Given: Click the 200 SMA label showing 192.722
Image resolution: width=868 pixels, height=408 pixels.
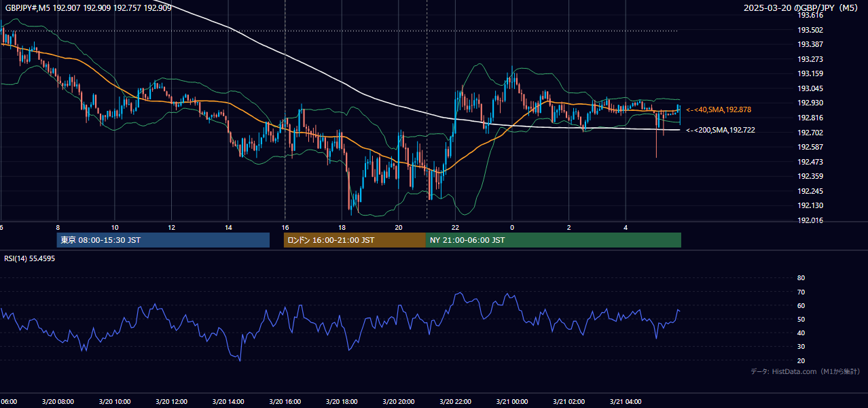Looking at the screenshot, I should point(721,130).
